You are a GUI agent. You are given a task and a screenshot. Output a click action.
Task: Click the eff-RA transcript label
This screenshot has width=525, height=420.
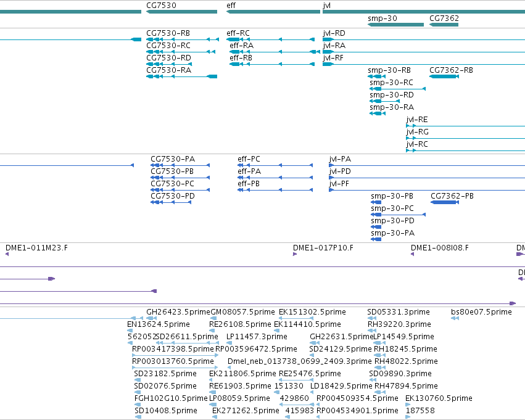pyautogui.click(x=241, y=46)
